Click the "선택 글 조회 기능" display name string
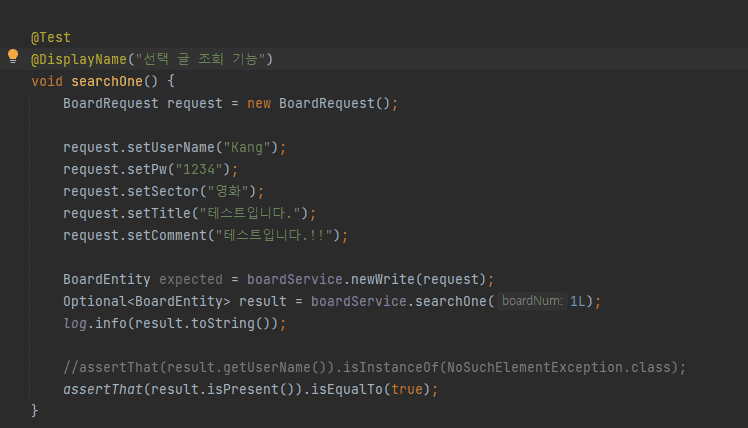This screenshot has width=748, height=428. [200, 59]
